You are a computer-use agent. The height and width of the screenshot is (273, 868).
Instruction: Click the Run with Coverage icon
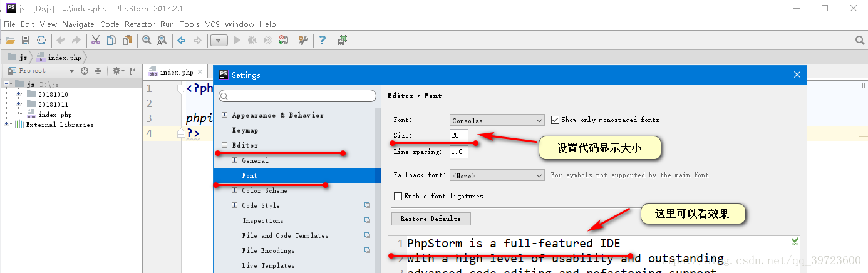268,40
